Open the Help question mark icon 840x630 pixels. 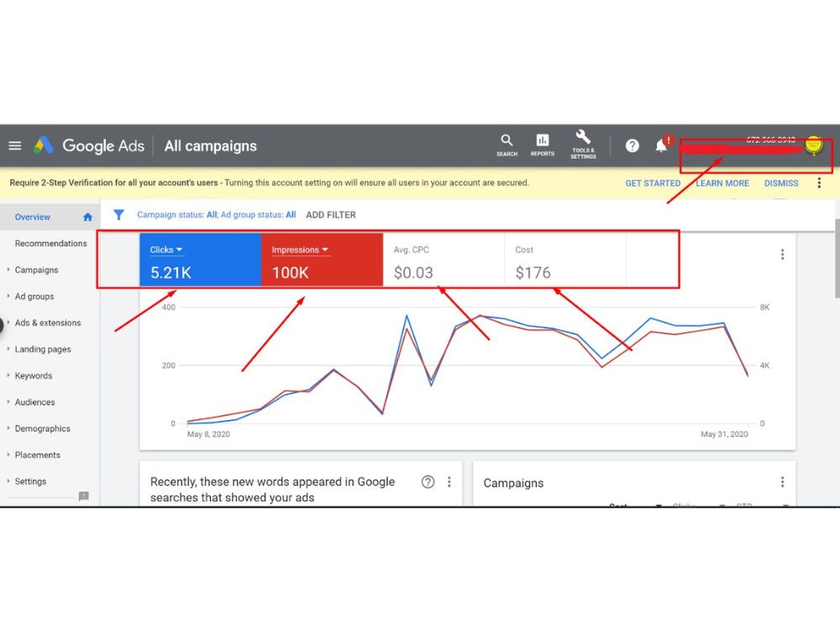coord(633,145)
